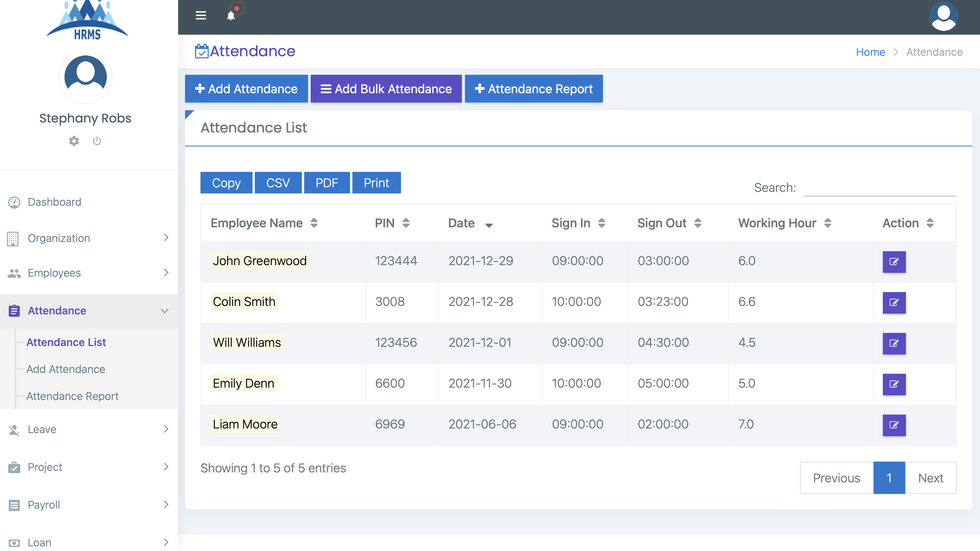Click the Leave person-off icon
The width and height of the screenshot is (980, 551).
click(x=14, y=430)
